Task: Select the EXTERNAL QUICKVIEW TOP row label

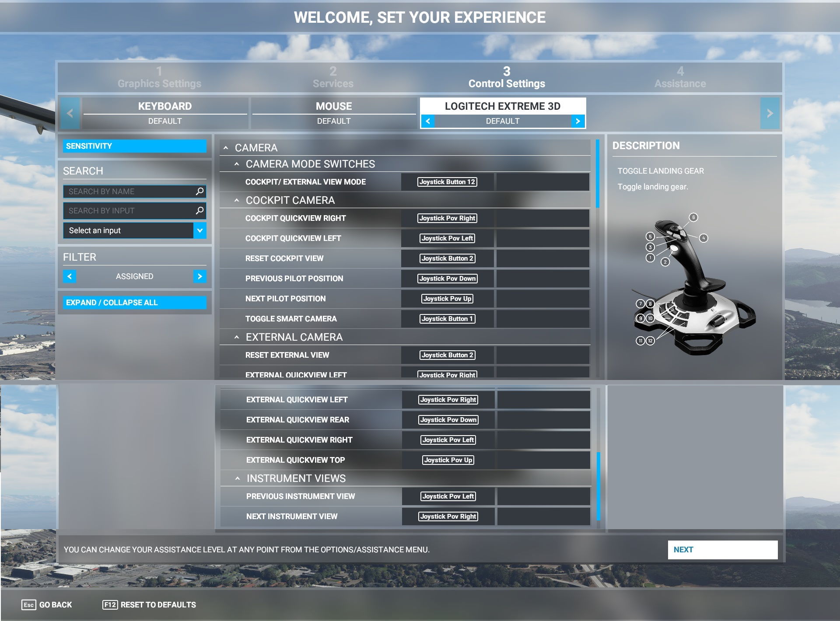Action: pyautogui.click(x=295, y=460)
